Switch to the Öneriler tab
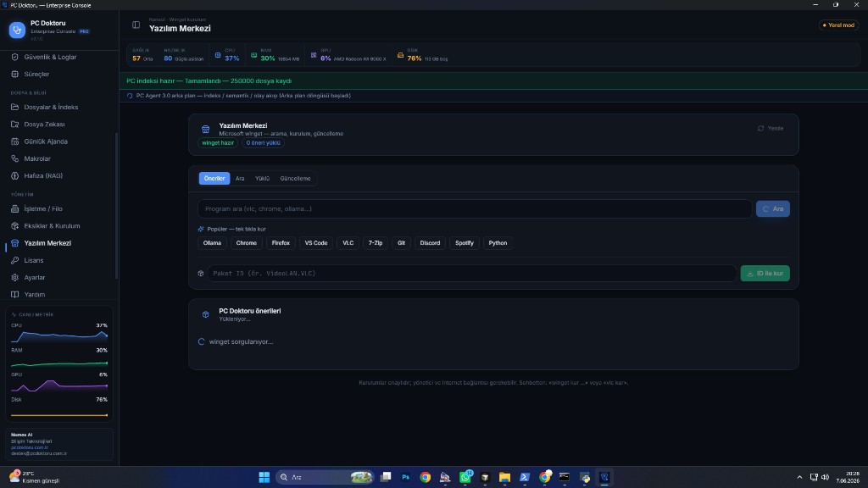868x488 pixels. [214, 179]
